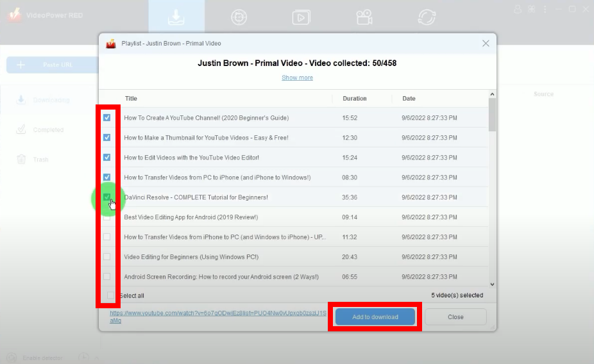Image resolution: width=594 pixels, height=364 pixels.
Task: Click the date cell of Best Video Editing App row
Action: [429, 217]
